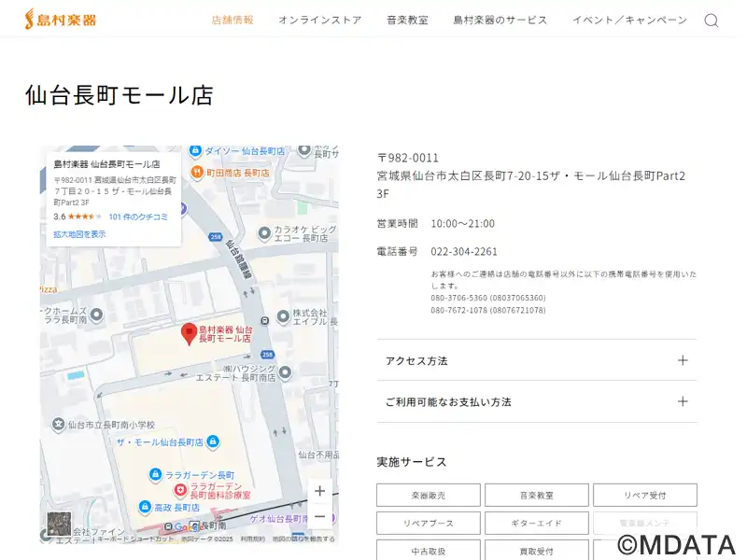
Task: Click the Shimamura Gakki logo
Action: [61, 20]
